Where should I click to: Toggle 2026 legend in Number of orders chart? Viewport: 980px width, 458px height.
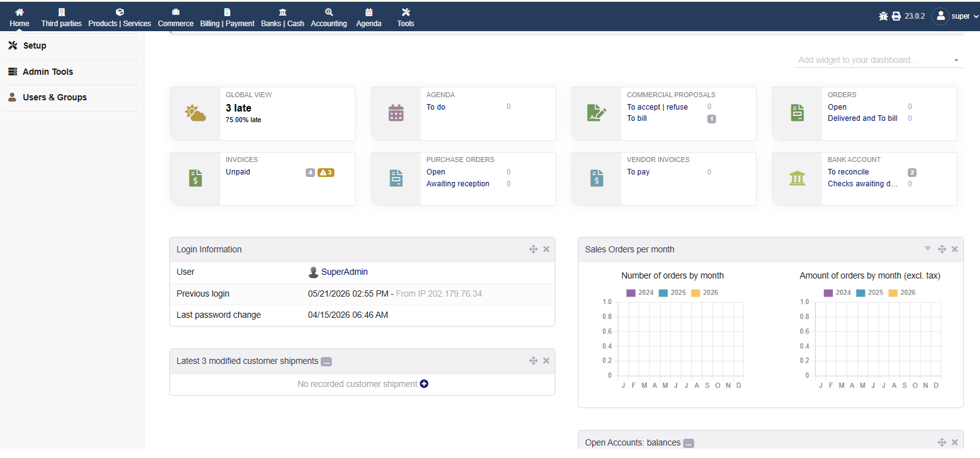click(705, 293)
